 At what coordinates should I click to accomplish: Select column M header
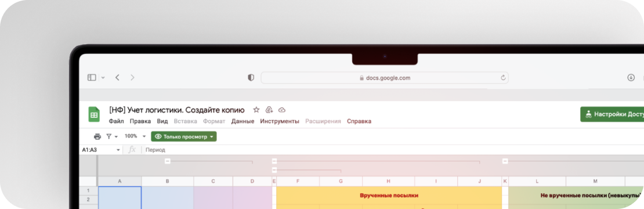click(x=595, y=181)
